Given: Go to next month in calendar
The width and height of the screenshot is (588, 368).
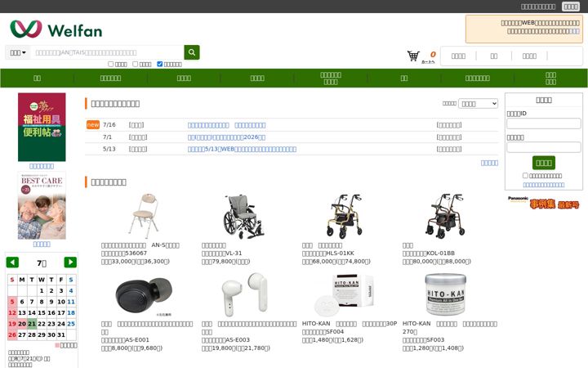Looking at the screenshot, I should click(70, 263).
